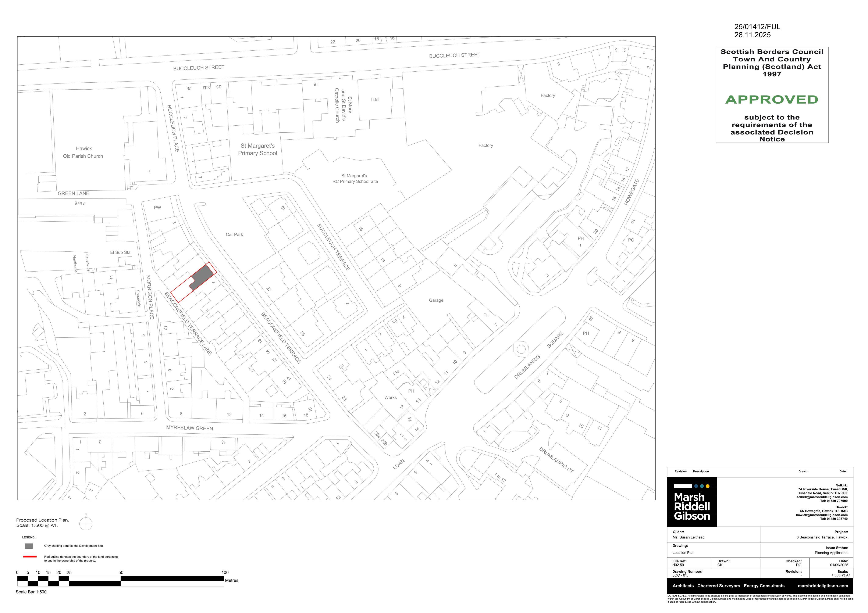The height and width of the screenshot is (613, 868).
Task: Click the date value 01/09/2025
Action: coord(839,565)
